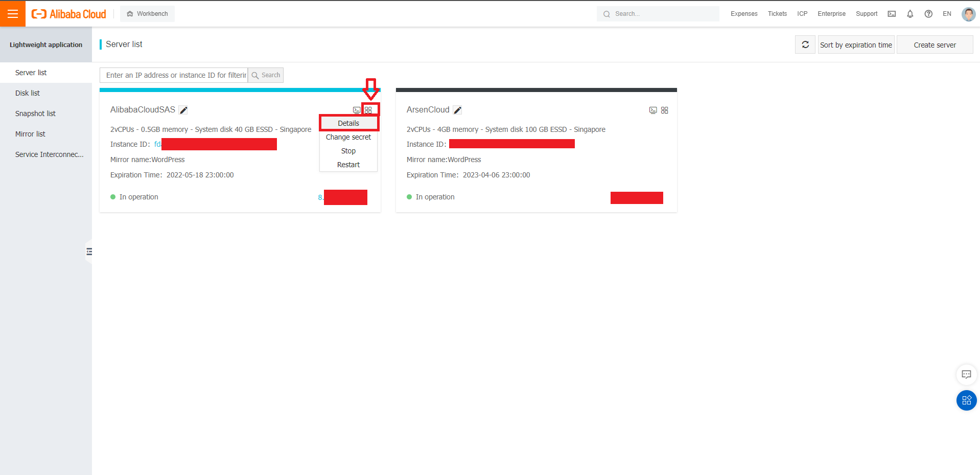The width and height of the screenshot is (980, 475).
Task: Choose Restart from the menu
Action: [348, 165]
